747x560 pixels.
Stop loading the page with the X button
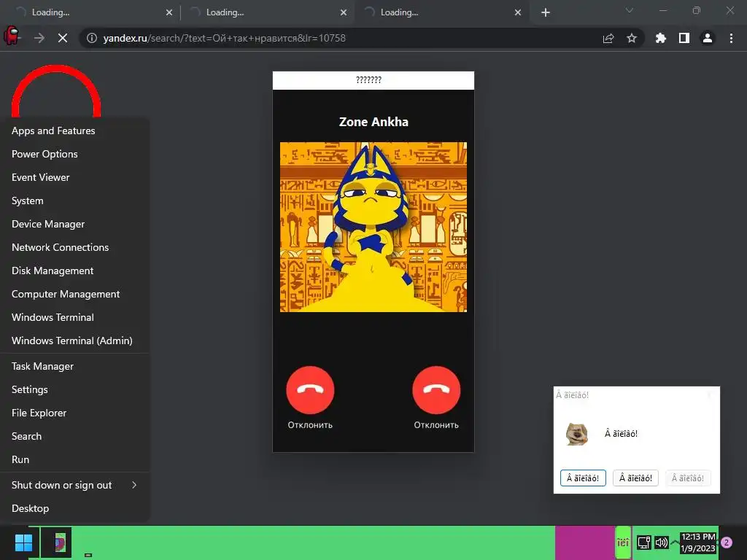pos(63,38)
